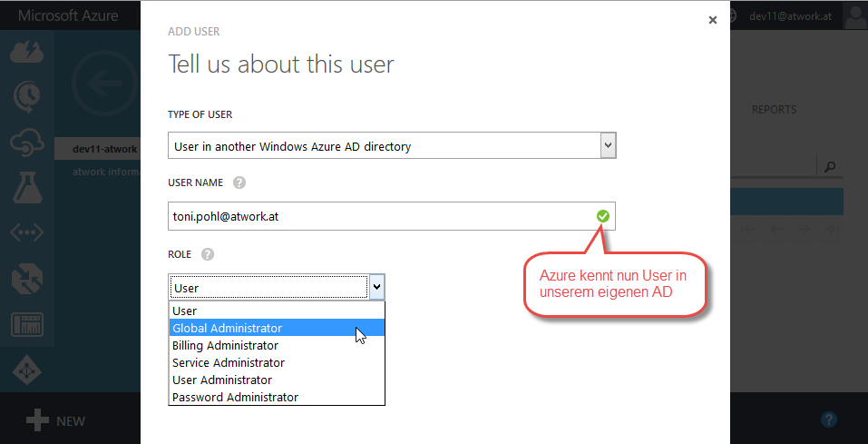This screenshot has height=444, width=868.
Task: Click the search magnifier icon
Action: point(829,166)
